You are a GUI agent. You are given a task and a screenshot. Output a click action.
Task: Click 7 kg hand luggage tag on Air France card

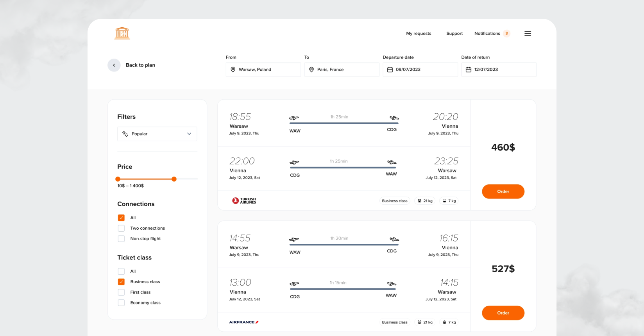tap(449, 322)
